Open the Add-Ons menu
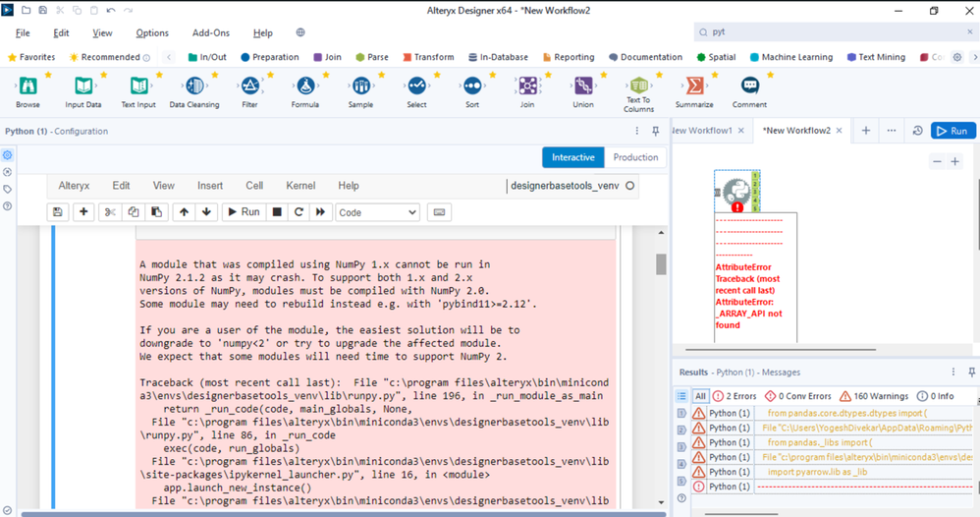The height and width of the screenshot is (517, 980). point(210,33)
